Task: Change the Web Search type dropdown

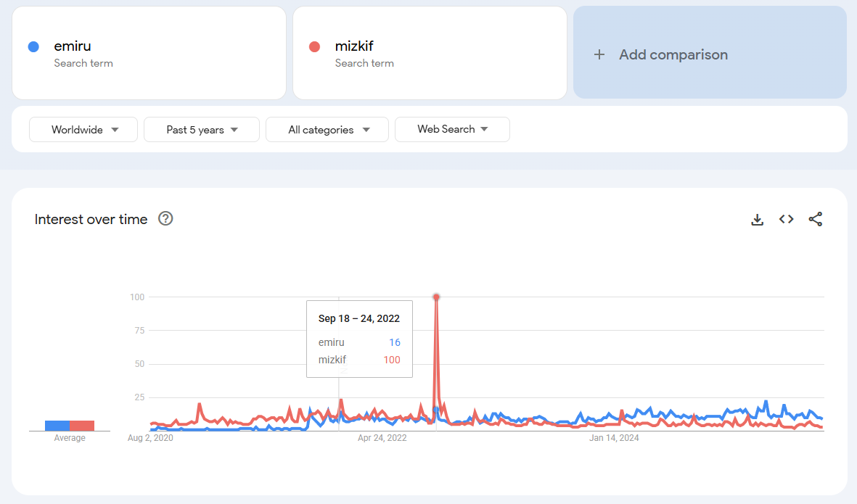Action: click(452, 129)
